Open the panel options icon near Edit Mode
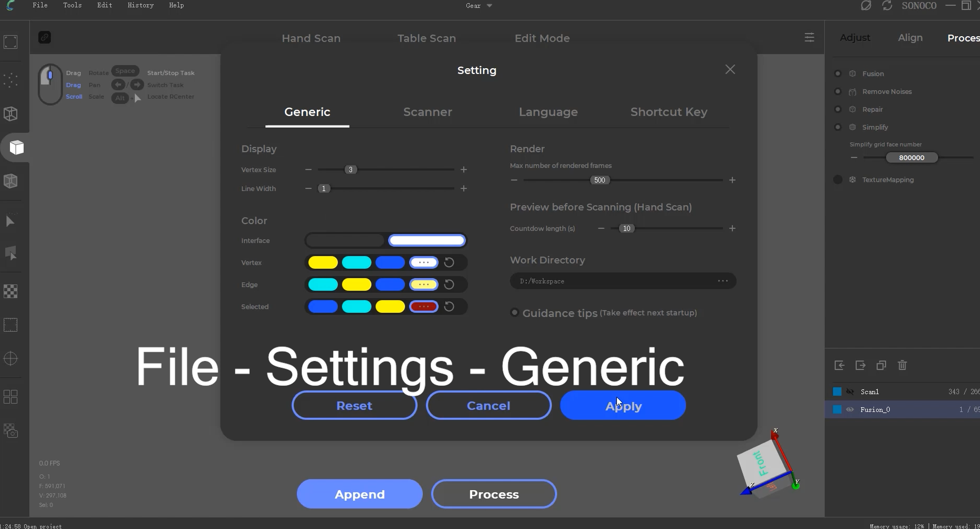The image size is (980, 529). tap(809, 37)
